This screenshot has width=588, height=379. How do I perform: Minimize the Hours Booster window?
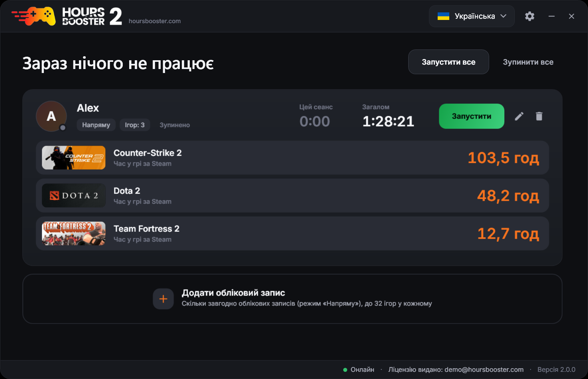pyautogui.click(x=551, y=16)
